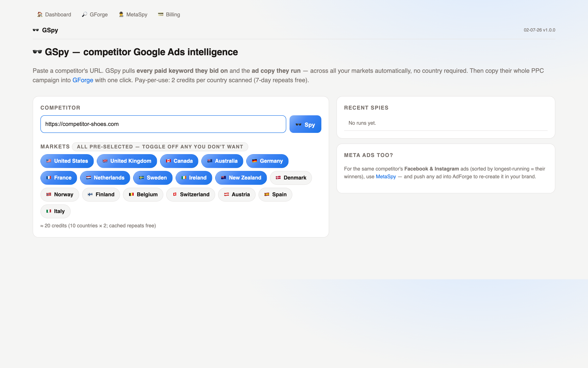Open the Billing nav item
Screen dimensions: 588x368
coord(169,15)
